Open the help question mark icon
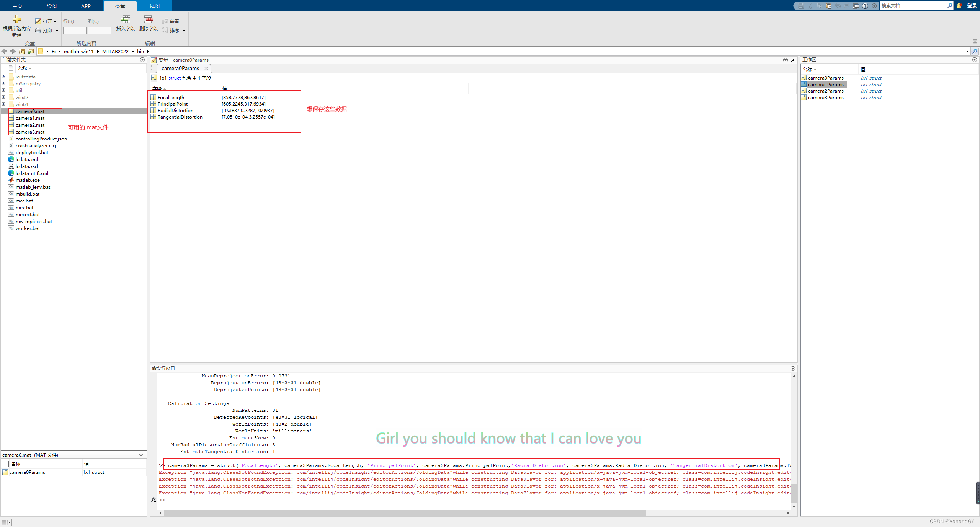Viewport: 980px width, 527px height. coord(865,6)
